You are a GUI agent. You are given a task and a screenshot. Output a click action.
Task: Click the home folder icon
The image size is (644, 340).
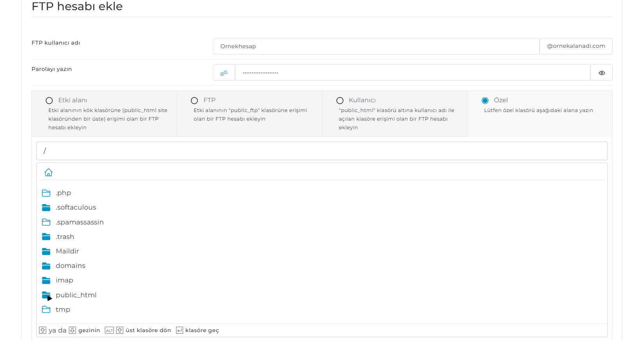click(49, 172)
